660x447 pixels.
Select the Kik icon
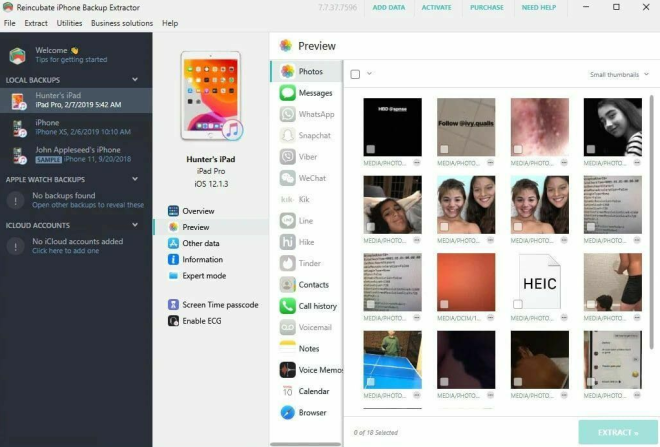pyautogui.click(x=287, y=199)
